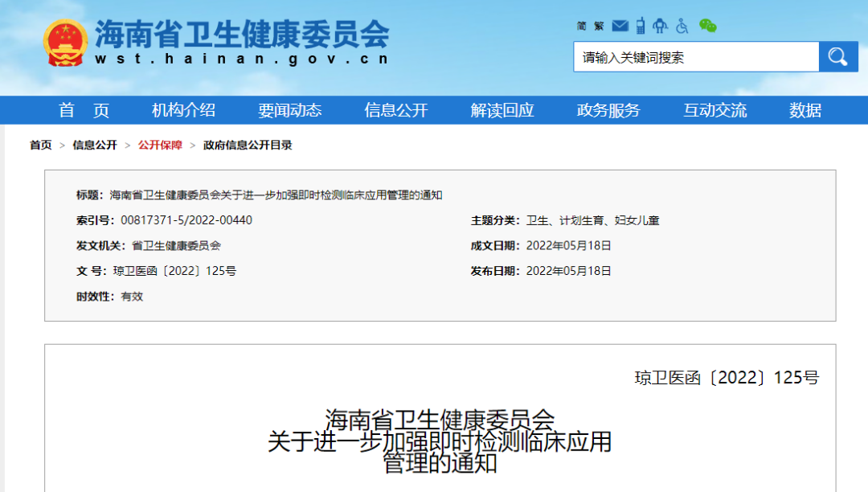Select 互动交流 in the navigation bar

714,111
